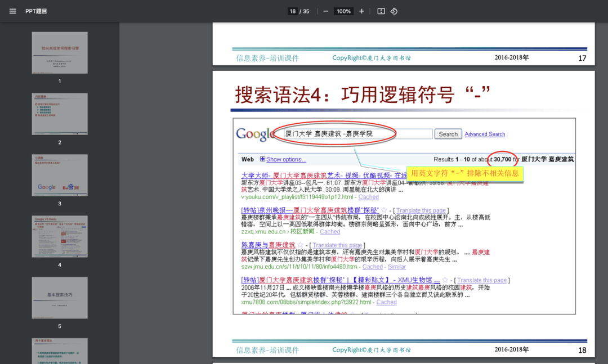Click the 信息素养-培训课件 footer on slide 18
Viewport: 608px width, 364px height.
coord(267,350)
